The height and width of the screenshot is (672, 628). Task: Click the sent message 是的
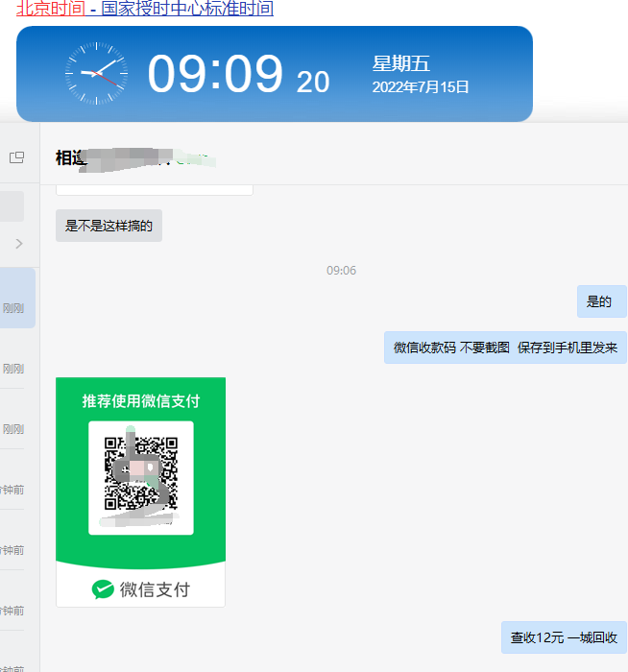pos(601,301)
